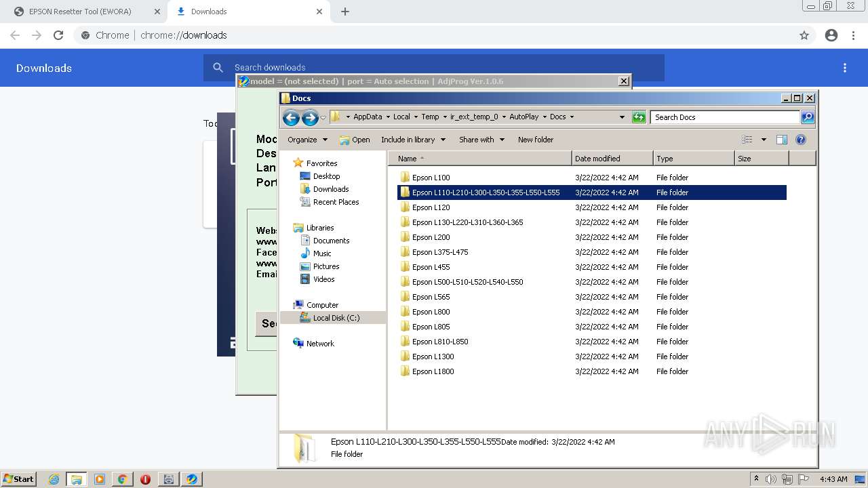
Task: Toggle the preview pane icon
Action: tap(782, 140)
